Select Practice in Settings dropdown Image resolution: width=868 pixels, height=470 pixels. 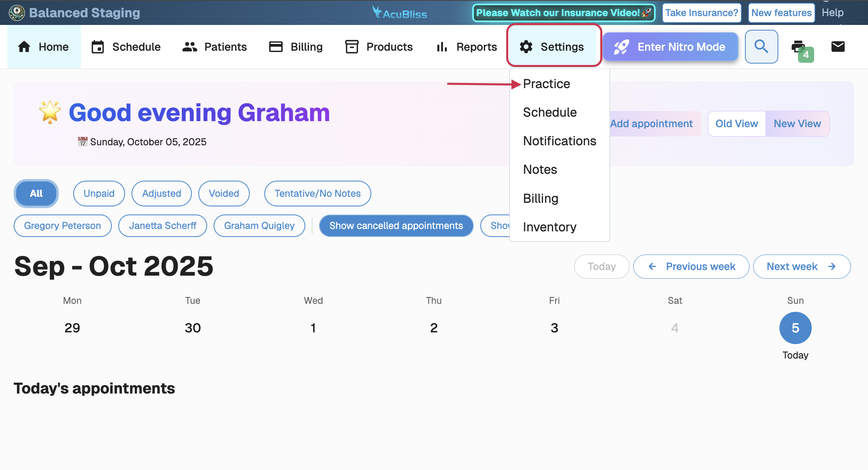pyautogui.click(x=546, y=84)
